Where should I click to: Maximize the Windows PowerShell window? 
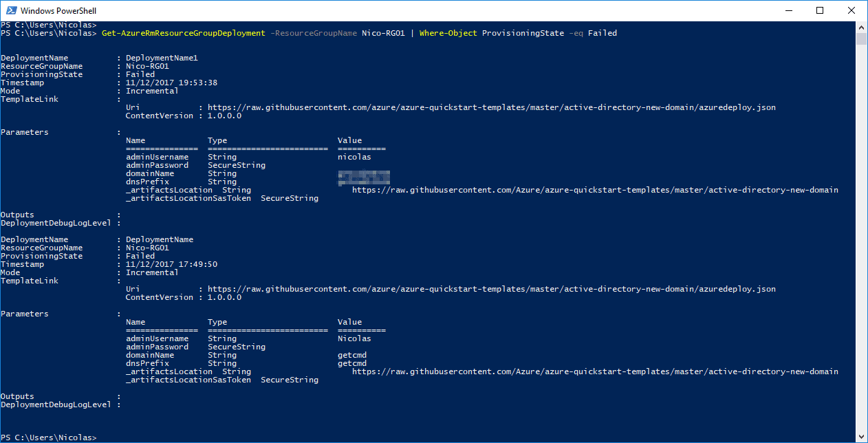[820, 10]
